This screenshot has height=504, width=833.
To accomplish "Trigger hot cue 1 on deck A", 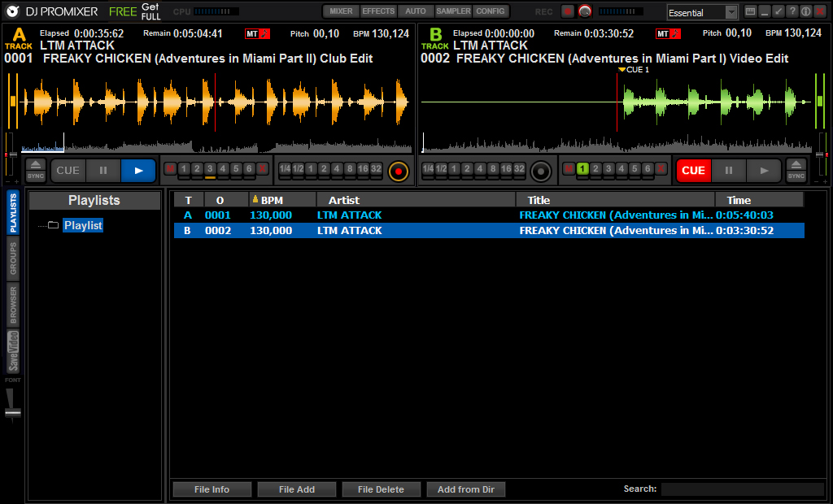I will tap(184, 169).
